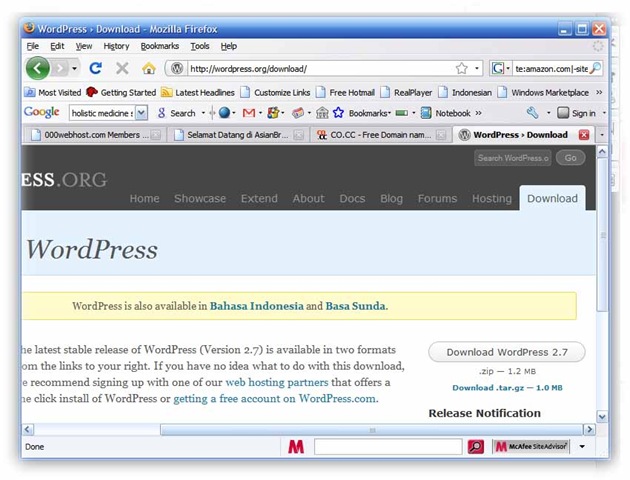Screen dimensions: 630x480
Task: Click the Getting Started bookmark
Action: [x=121, y=92]
